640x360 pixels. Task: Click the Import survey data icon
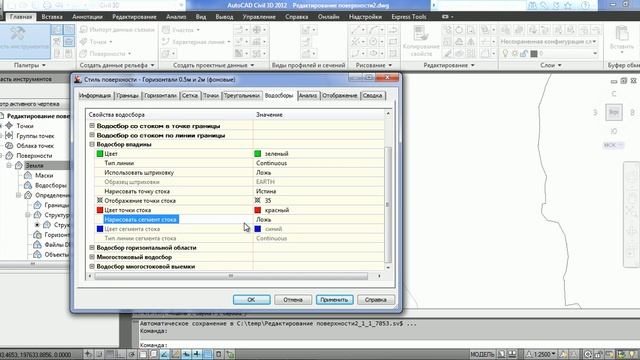point(84,30)
